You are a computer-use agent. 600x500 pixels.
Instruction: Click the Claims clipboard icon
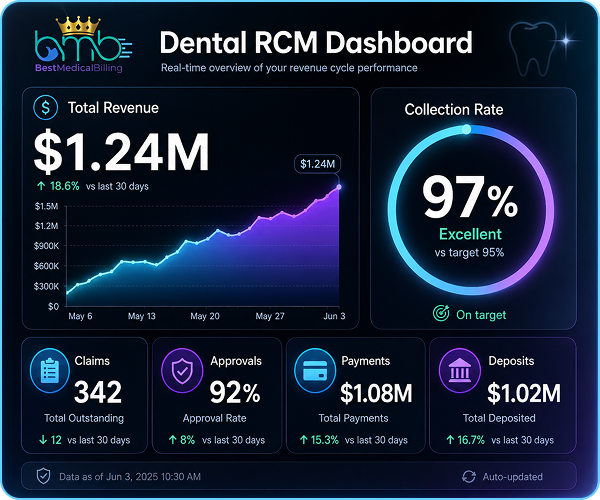[x=50, y=370]
